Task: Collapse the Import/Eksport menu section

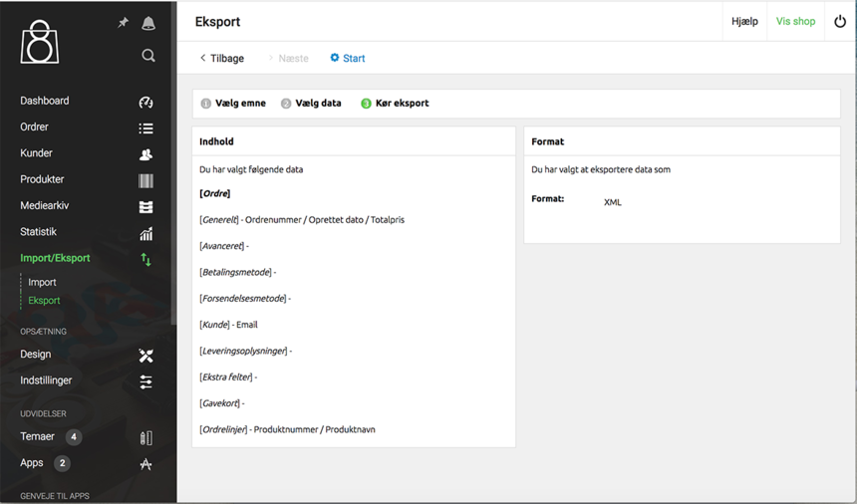Action: point(56,259)
